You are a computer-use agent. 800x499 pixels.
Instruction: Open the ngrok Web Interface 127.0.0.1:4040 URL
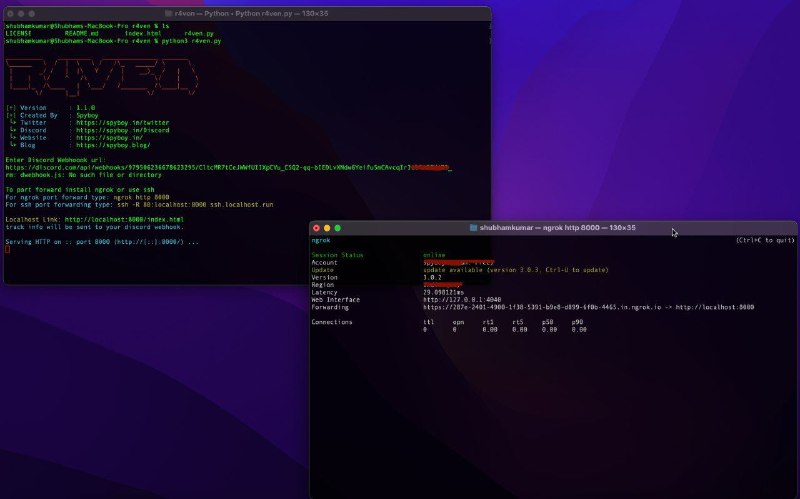462,300
